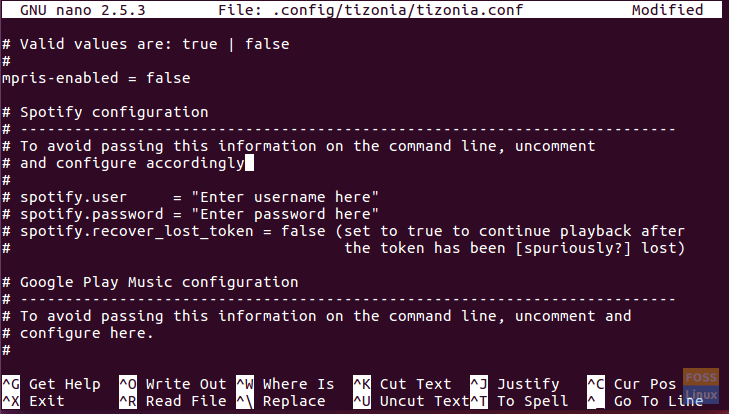729x414 pixels.
Task: Select the ^K Cut Text shortcut
Action: [x=402, y=384]
